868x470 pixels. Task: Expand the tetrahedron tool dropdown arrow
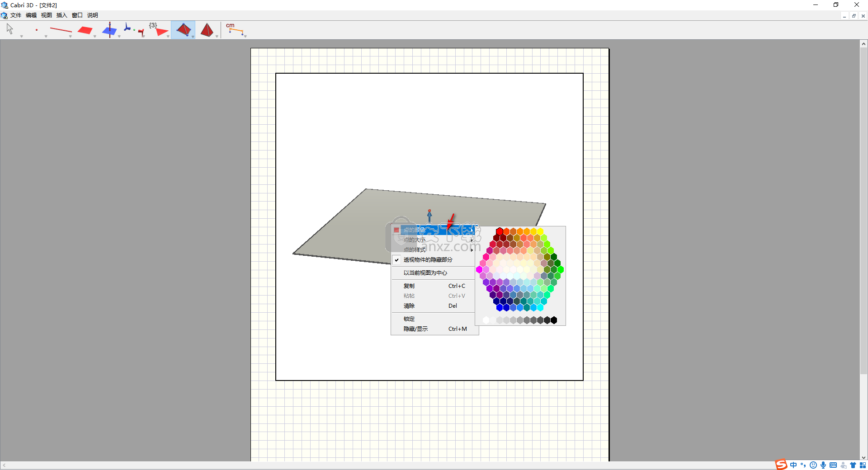[193, 36]
